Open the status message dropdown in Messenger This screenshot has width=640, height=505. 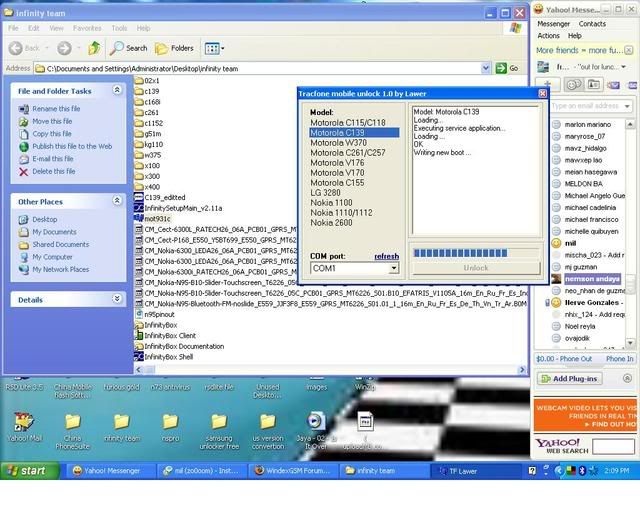point(624,67)
